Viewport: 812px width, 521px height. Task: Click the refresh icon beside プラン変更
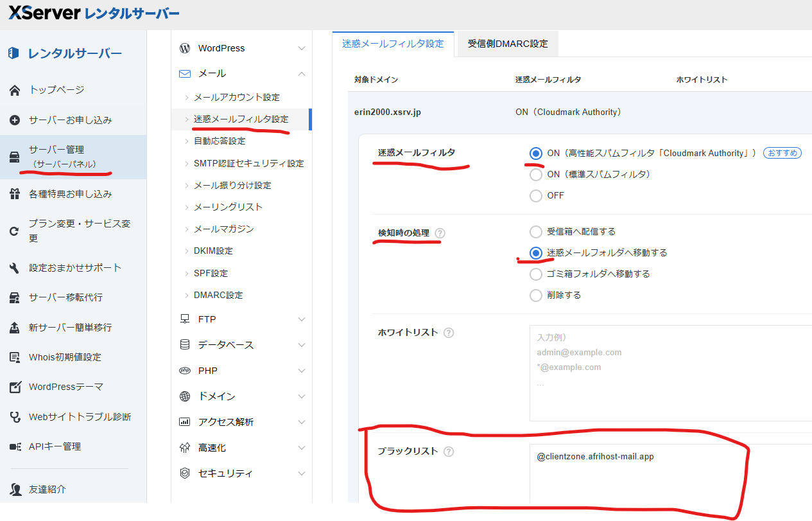point(15,231)
